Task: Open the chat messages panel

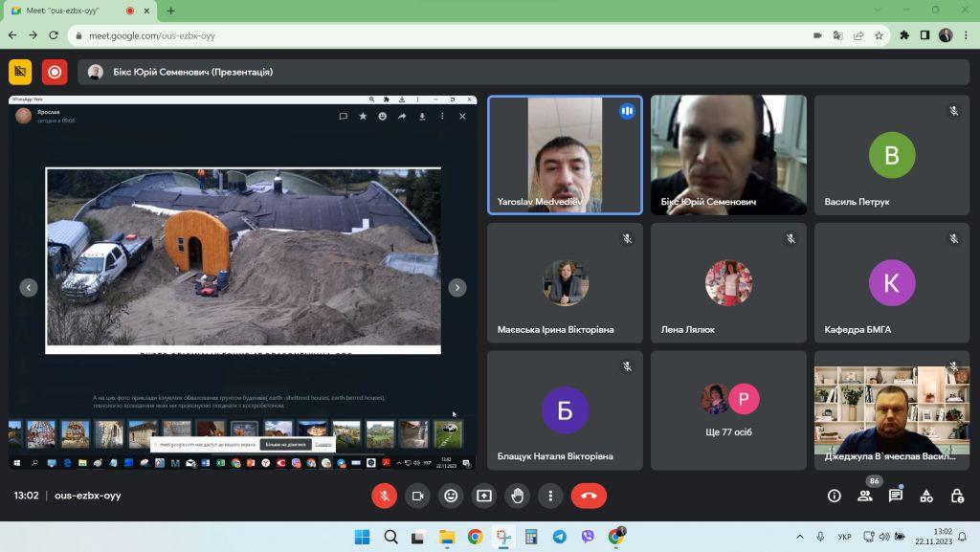Action: (896, 496)
